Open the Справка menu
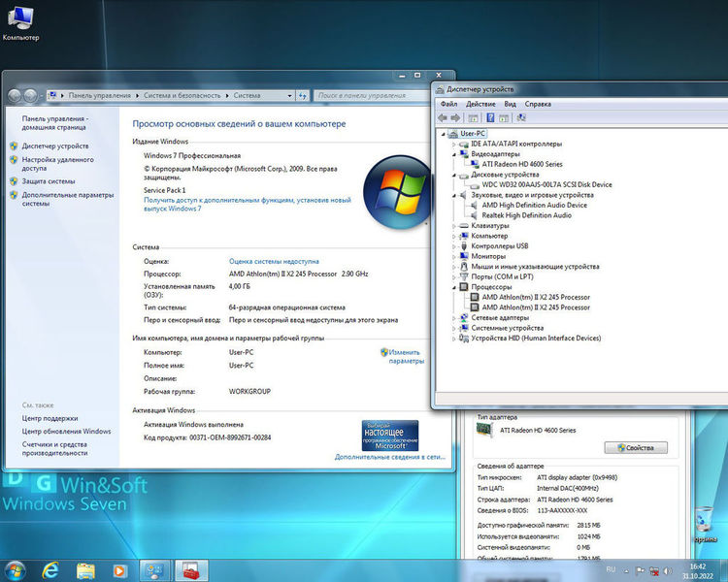The image size is (728, 582). click(x=538, y=104)
